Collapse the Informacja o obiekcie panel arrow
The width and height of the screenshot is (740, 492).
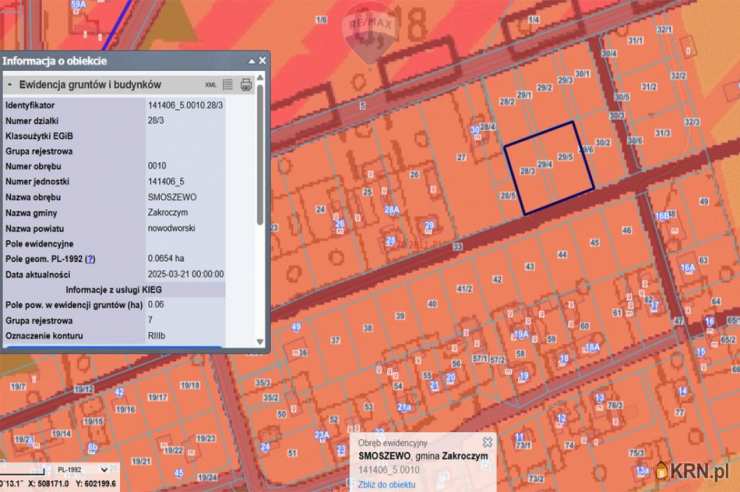point(250,61)
